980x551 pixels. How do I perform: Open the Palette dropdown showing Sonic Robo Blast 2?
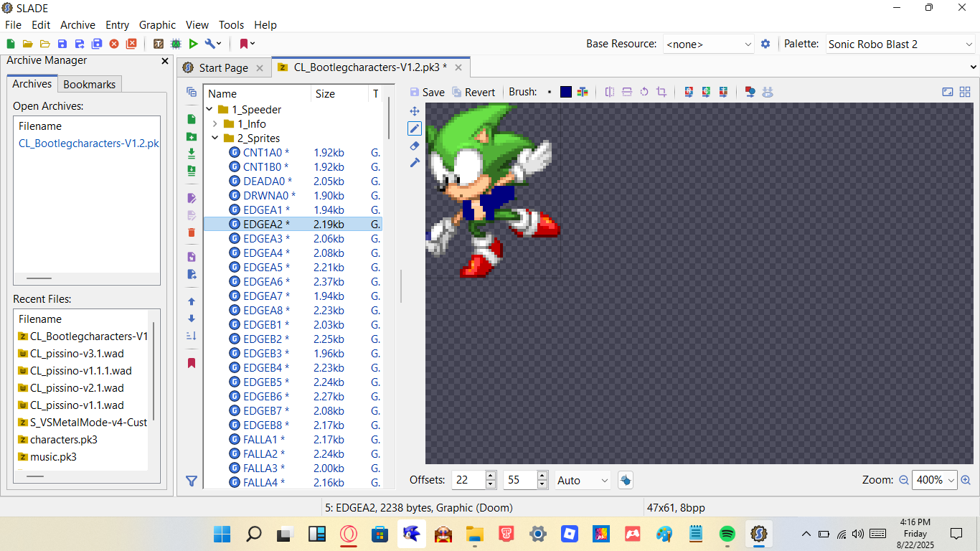[901, 44]
